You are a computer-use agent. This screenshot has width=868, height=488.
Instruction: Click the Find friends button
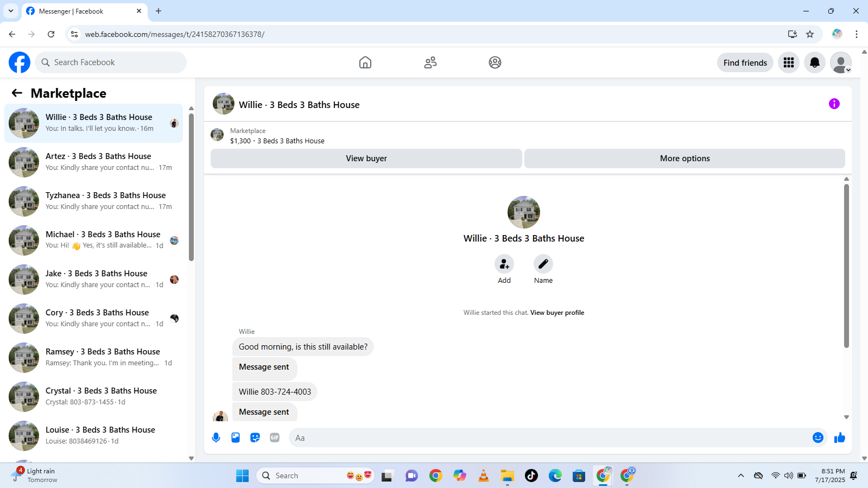pyautogui.click(x=745, y=62)
